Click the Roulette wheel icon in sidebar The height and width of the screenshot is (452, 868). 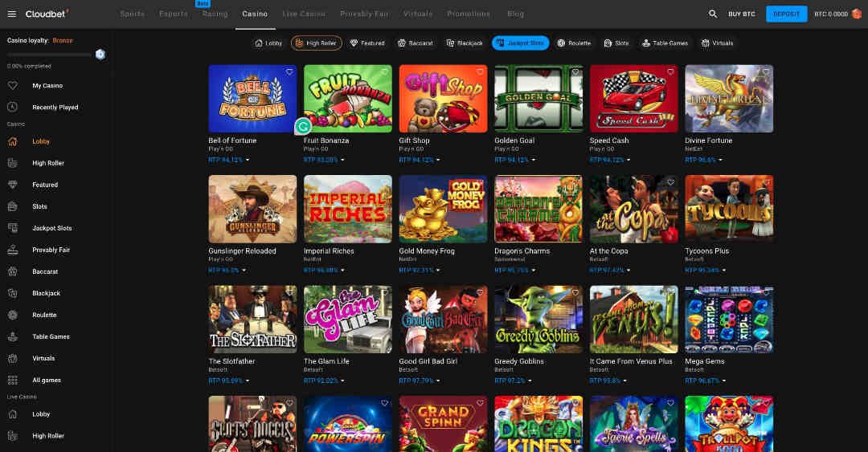click(x=13, y=315)
